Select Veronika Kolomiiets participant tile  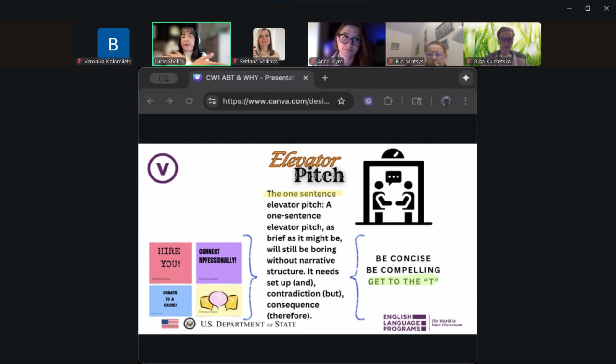[x=113, y=44]
